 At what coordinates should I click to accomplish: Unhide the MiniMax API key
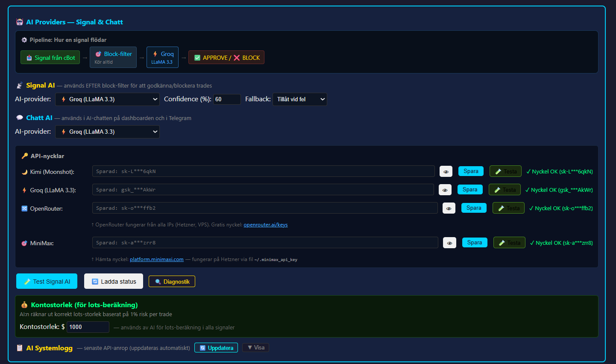point(449,243)
